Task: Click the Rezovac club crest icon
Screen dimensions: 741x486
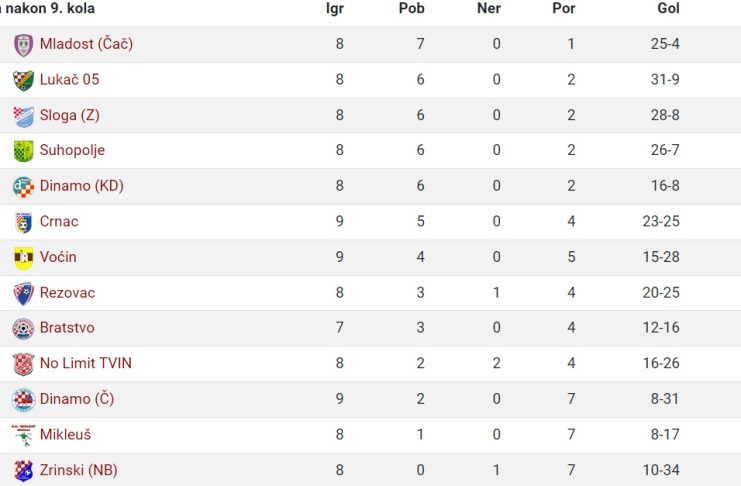Action: (x=23, y=294)
